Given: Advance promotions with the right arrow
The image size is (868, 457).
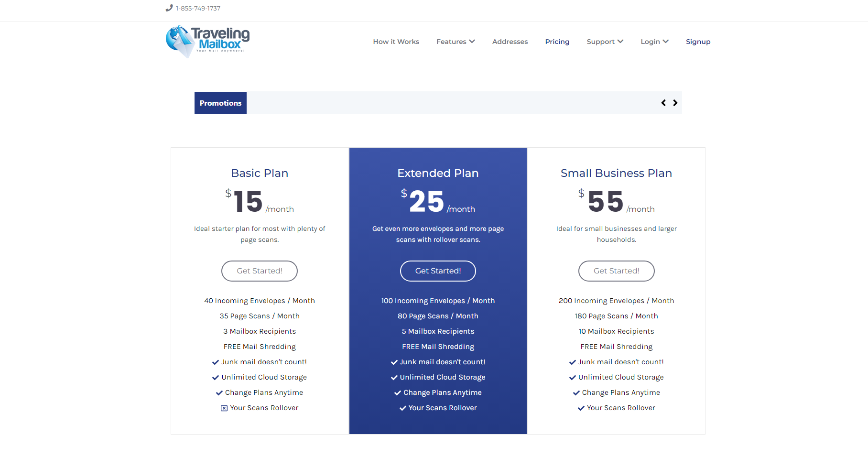Looking at the screenshot, I should point(675,103).
